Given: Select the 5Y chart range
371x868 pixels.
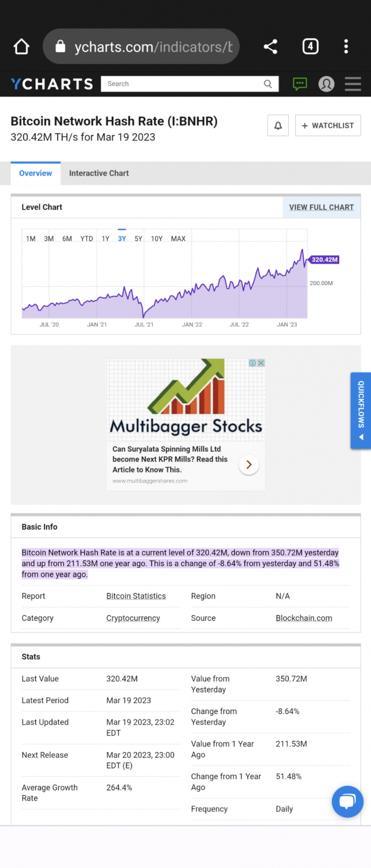Looking at the screenshot, I should pos(138,239).
